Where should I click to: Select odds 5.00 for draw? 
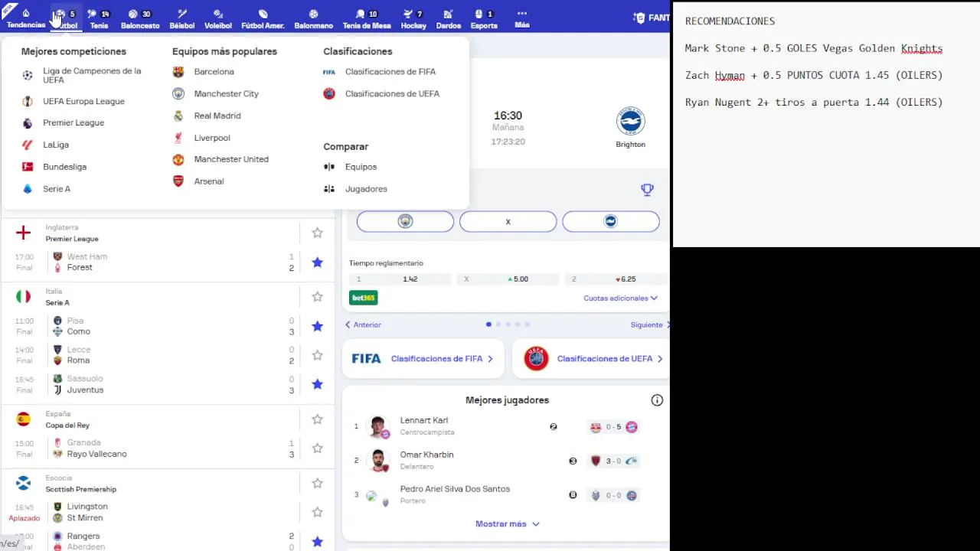point(508,279)
